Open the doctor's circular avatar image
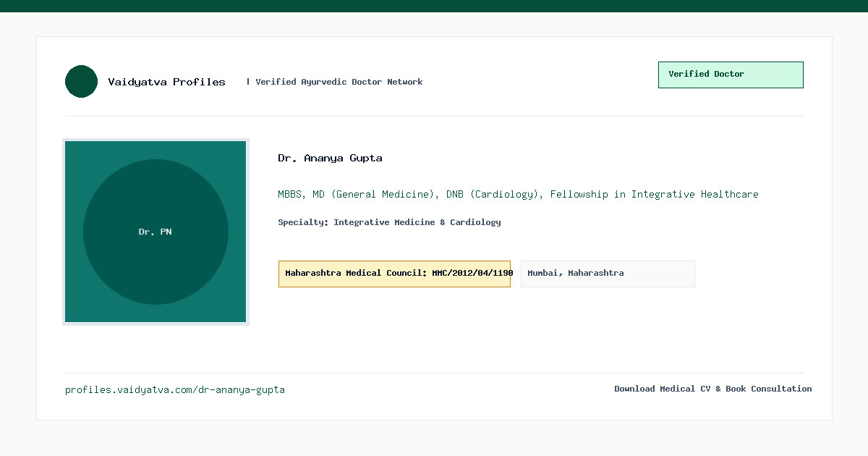The image size is (868, 456). [156, 232]
